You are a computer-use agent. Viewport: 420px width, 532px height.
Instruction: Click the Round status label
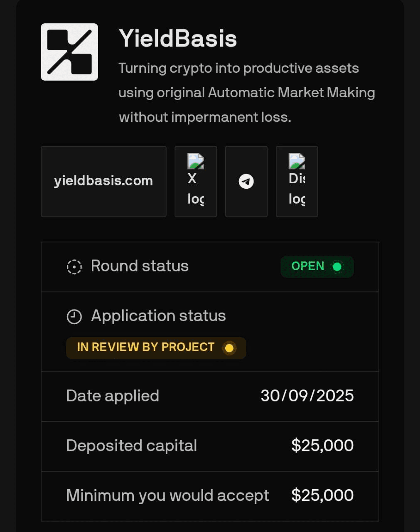click(140, 266)
